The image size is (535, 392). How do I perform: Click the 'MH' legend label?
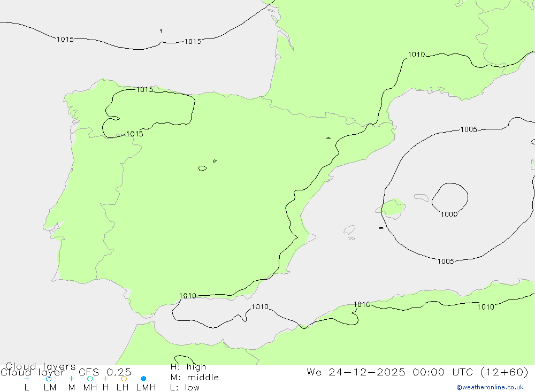(x=90, y=388)
